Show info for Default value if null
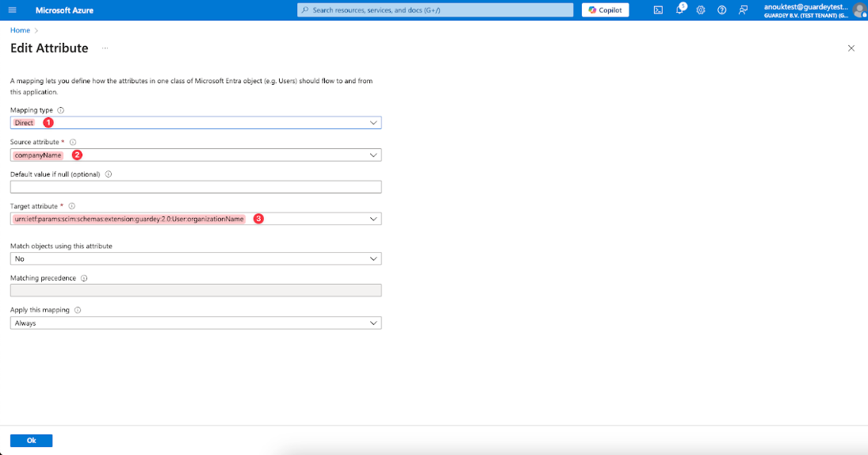 (x=109, y=174)
